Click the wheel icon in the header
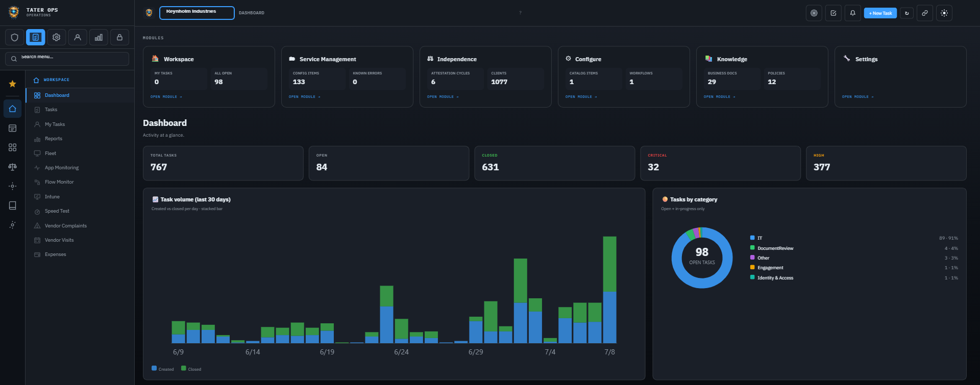Image resolution: width=980 pixels, height=385 pixels. click(x=814, y=13)
